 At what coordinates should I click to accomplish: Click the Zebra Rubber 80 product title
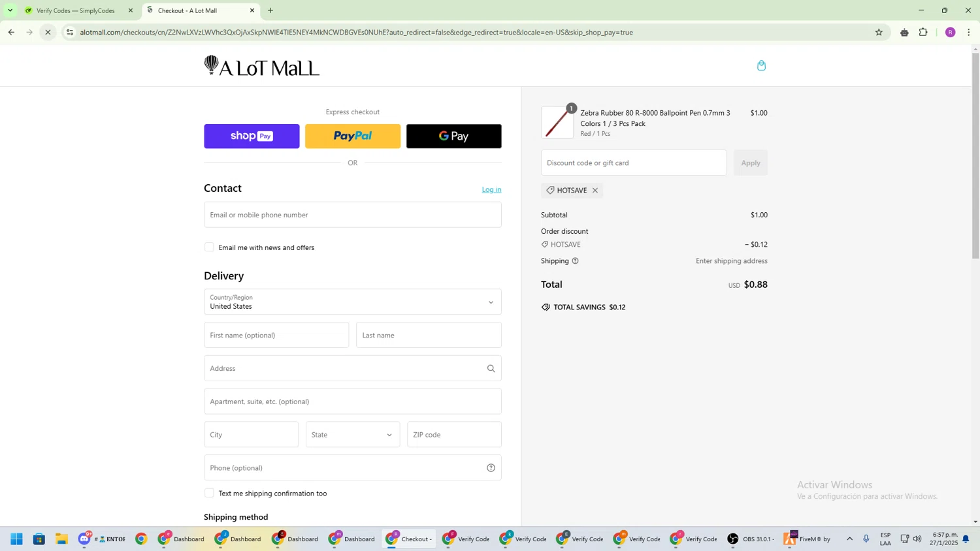pos(655,118)
